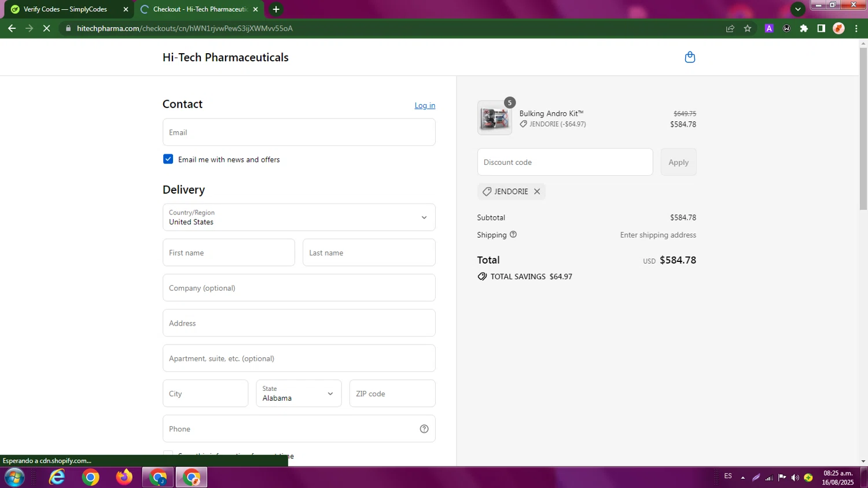
Task: Share this page icon in address bar
Action: 730,28
